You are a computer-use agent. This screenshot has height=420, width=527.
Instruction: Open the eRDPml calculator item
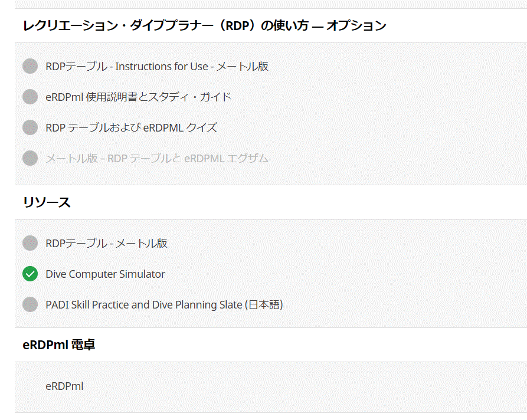point(64,386)
